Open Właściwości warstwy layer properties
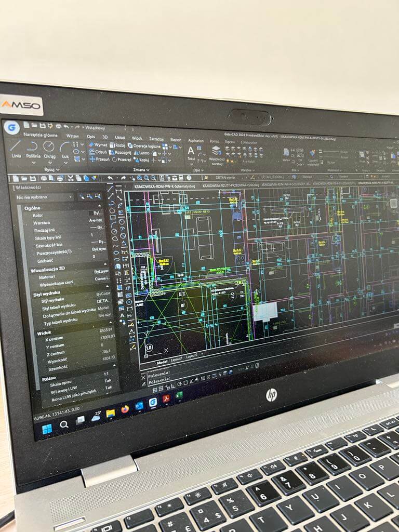 tap(217, 156)
